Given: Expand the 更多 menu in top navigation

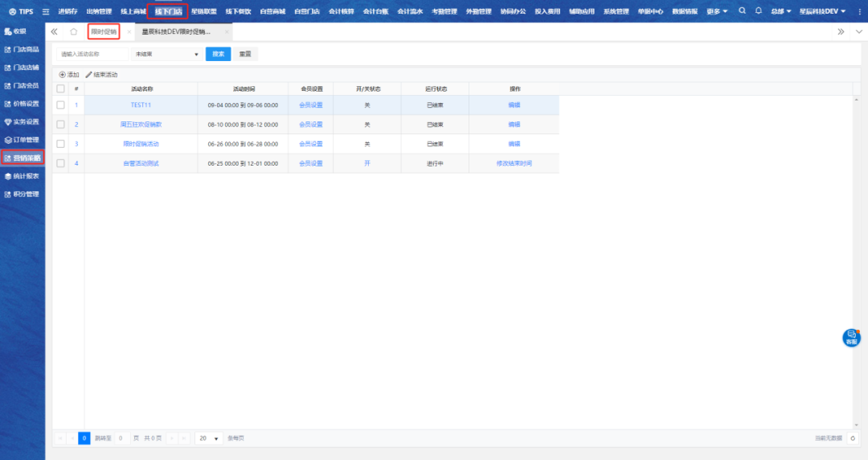Looking at the screenshot, I should (717, 11).
